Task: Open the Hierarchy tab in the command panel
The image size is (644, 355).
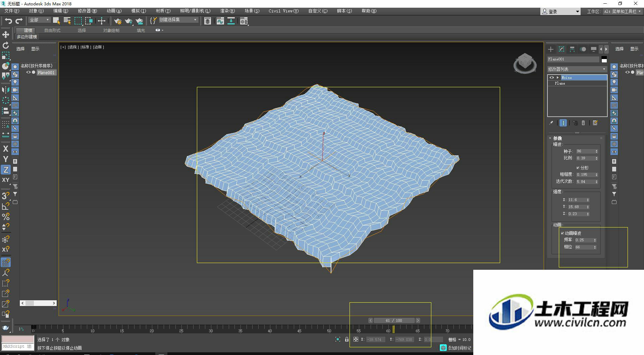Action: 572,49
